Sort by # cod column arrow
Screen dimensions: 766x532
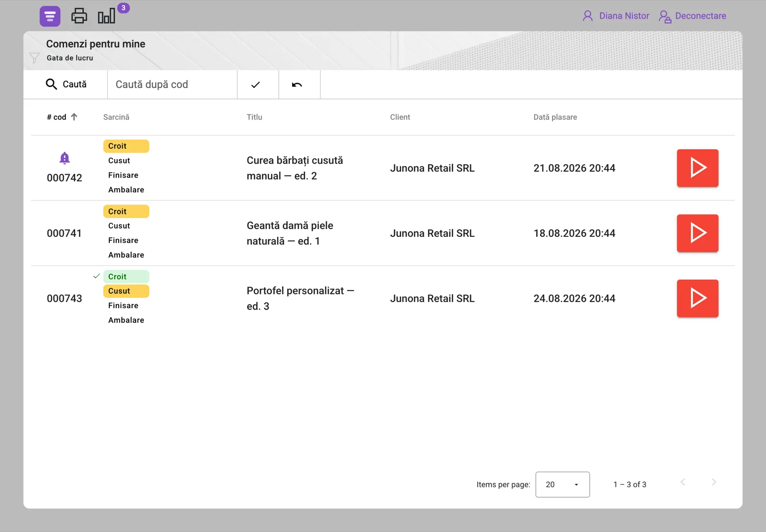[74, 117]
